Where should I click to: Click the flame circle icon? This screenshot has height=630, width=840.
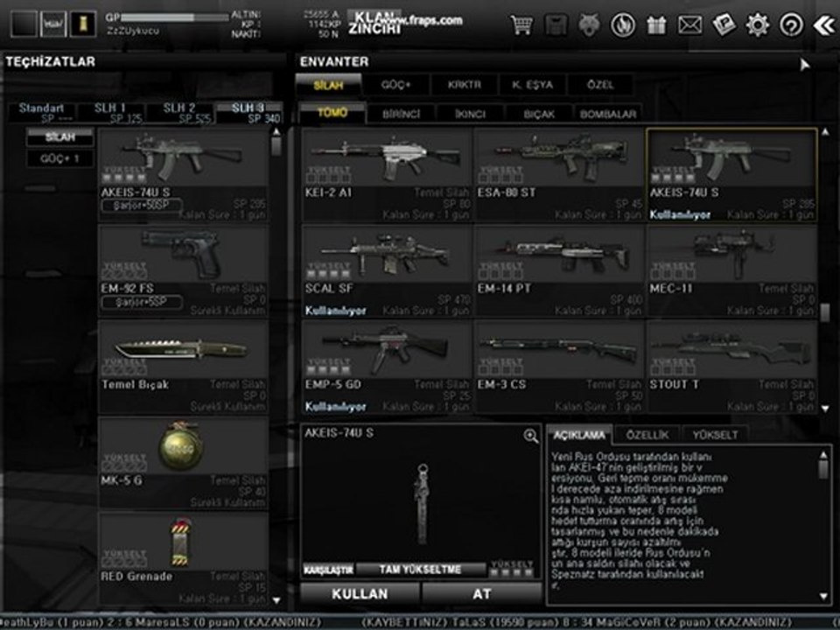click(x=623, y=24)
